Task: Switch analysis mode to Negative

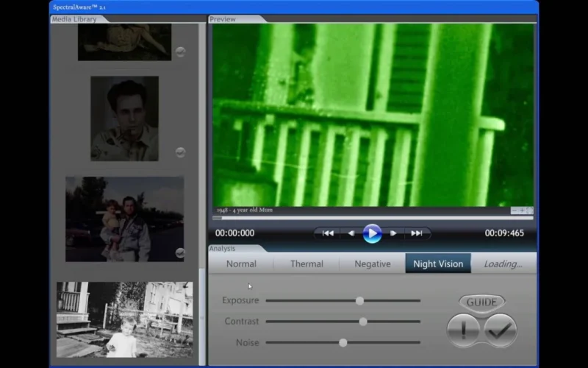Action: [373, 263]
